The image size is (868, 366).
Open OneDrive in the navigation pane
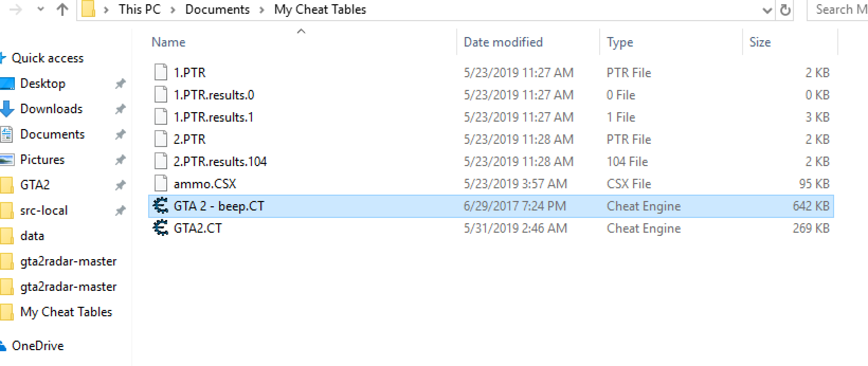coord(38,346)
